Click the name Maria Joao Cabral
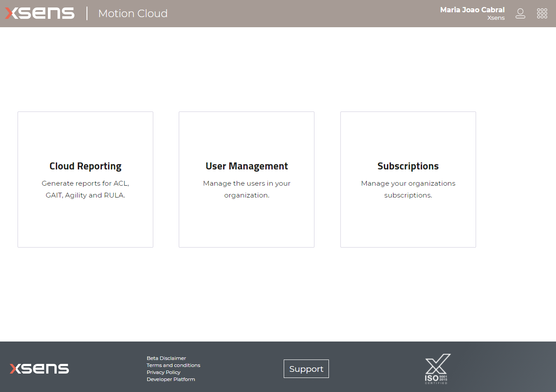The height and width of the screenshot is (392, 556). click(472, 9)
